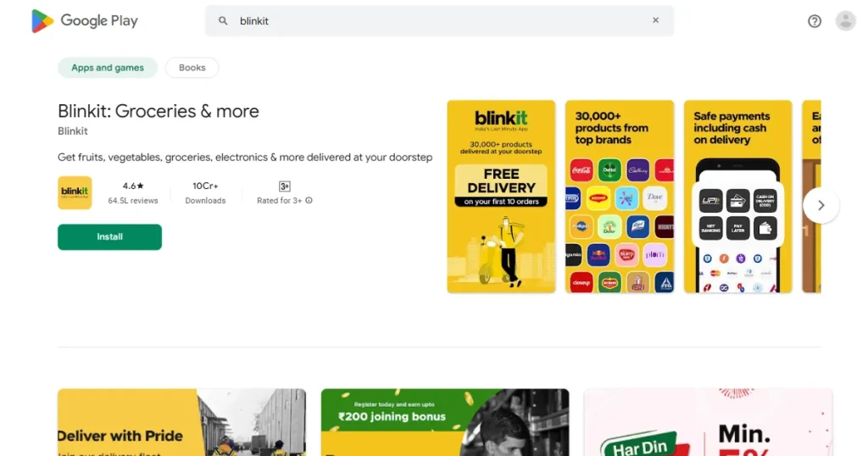Image resolution: width=868 pixels, height=456 pixels.
Task: Click the Rated for 3+ label
Action: (280, 201)
